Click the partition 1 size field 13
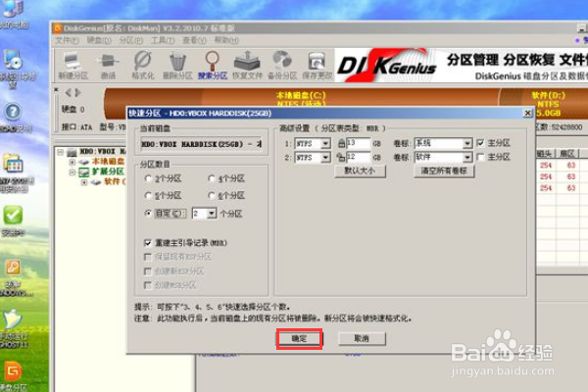 coord(358,143)
